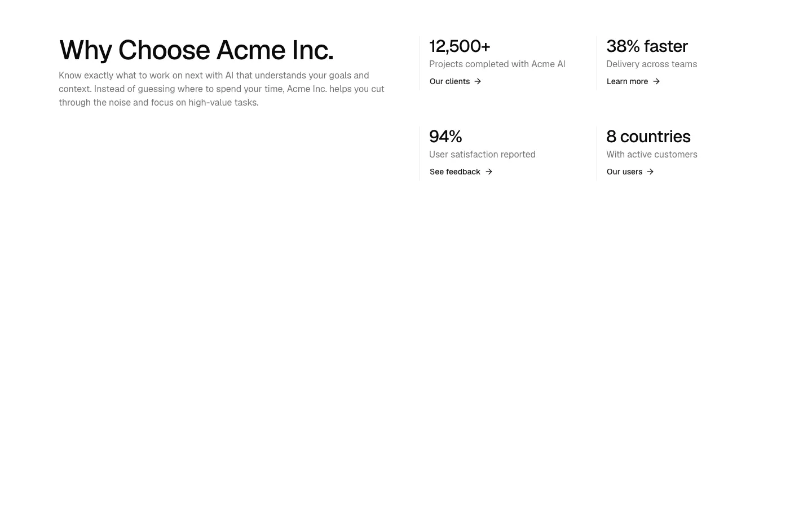Click the arrow icon beside Our users

click(x=650, y=172)
